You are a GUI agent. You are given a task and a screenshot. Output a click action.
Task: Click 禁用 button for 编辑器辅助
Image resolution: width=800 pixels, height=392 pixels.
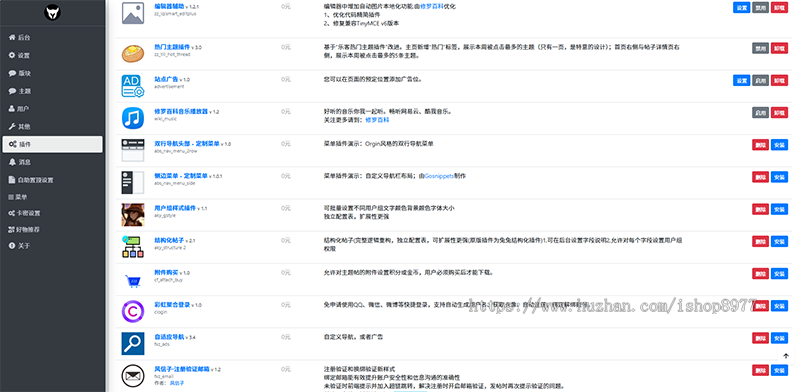760,8
